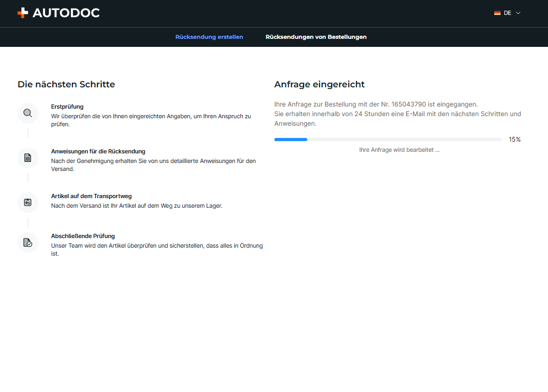Click the German flag icon
This screenshot has height=392, width=548.
click(497, 13)
